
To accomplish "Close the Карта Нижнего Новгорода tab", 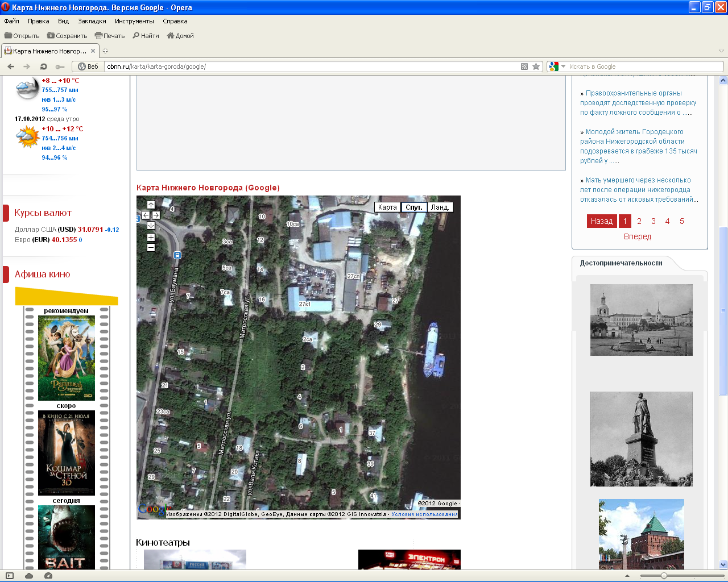I will 93,51.
